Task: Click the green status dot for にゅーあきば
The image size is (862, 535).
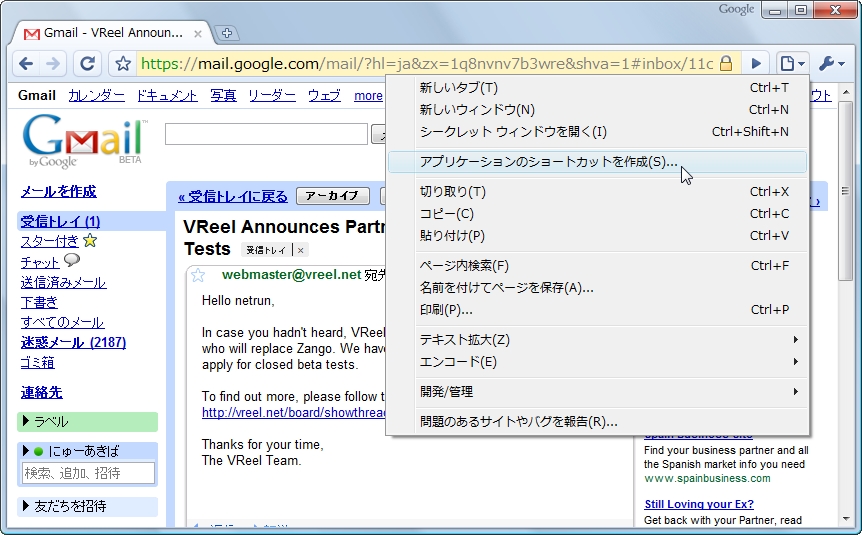Action: tap(38, 451)
